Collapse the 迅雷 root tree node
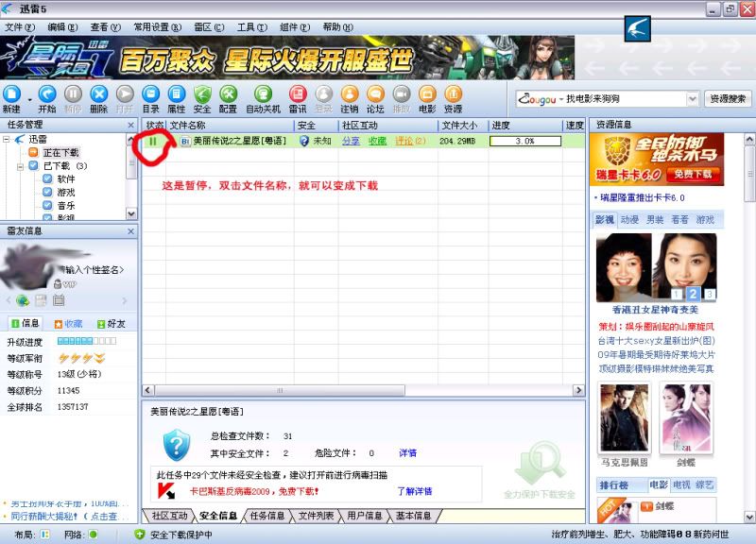Viewport: 756px width, 544px height. [7, 140]
